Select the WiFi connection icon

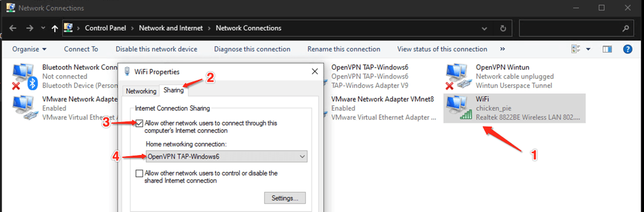459,108
